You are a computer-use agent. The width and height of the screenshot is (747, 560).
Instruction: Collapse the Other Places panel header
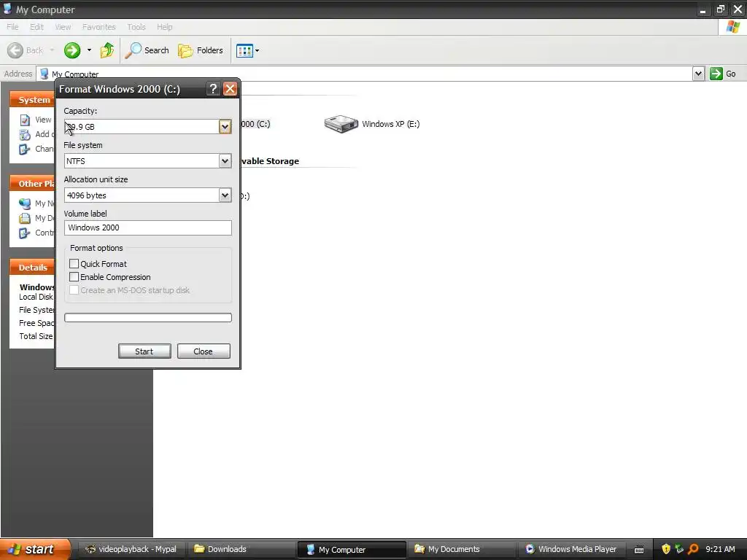point(32,183)
